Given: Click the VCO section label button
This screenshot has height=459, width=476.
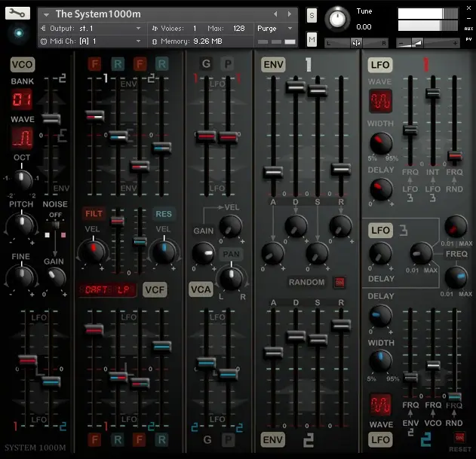Looking at the screenshot, I should [23, 65].
